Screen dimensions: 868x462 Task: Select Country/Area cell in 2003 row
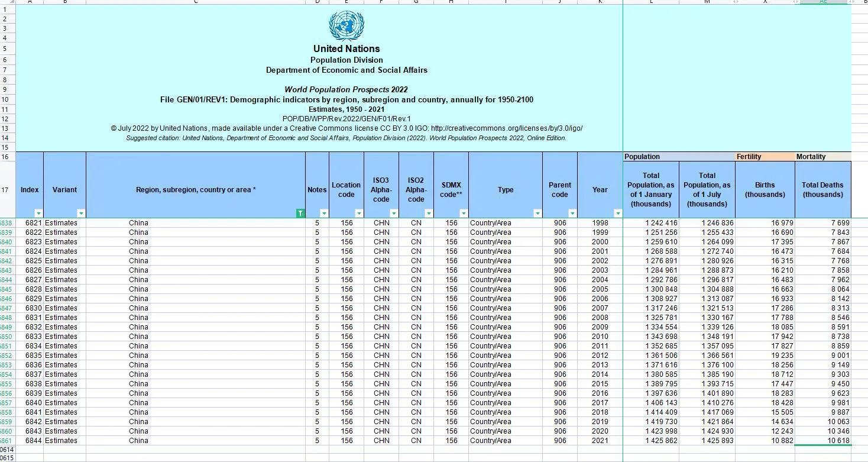[x=506, y=270]
